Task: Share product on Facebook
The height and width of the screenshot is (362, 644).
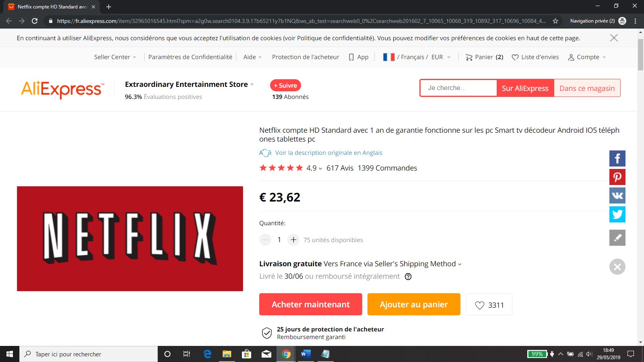Action: 617,158
